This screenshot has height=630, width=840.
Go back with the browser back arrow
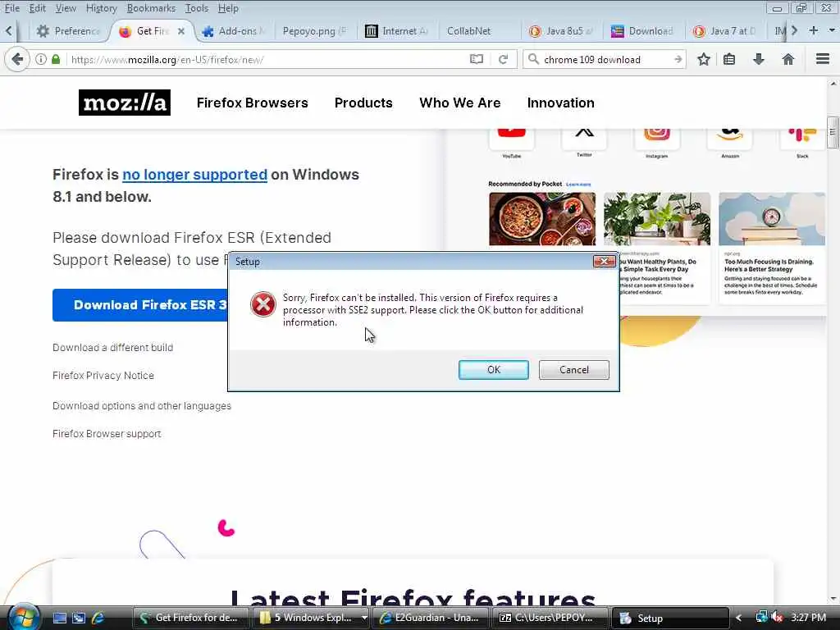(x=17, y=59)
